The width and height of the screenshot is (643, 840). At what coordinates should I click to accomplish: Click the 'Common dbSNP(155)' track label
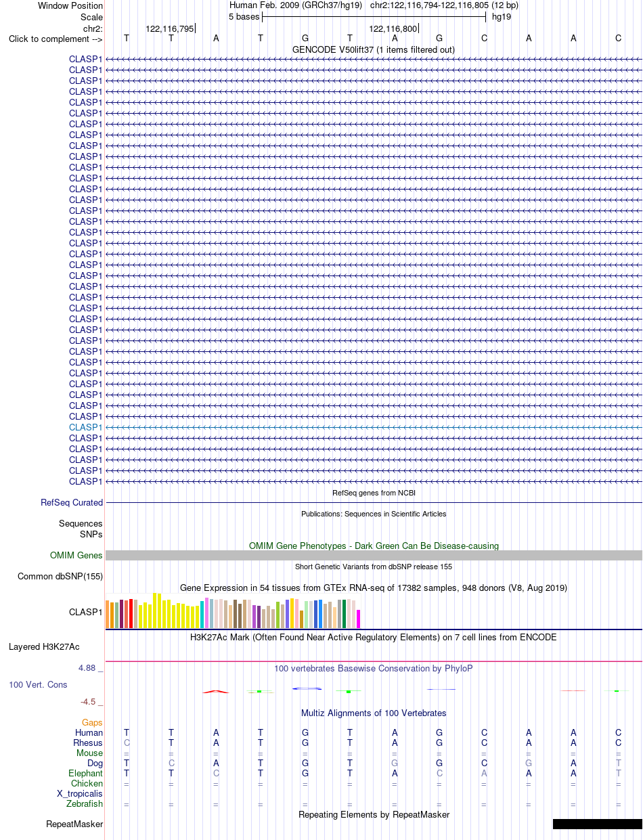click(60, 577)
